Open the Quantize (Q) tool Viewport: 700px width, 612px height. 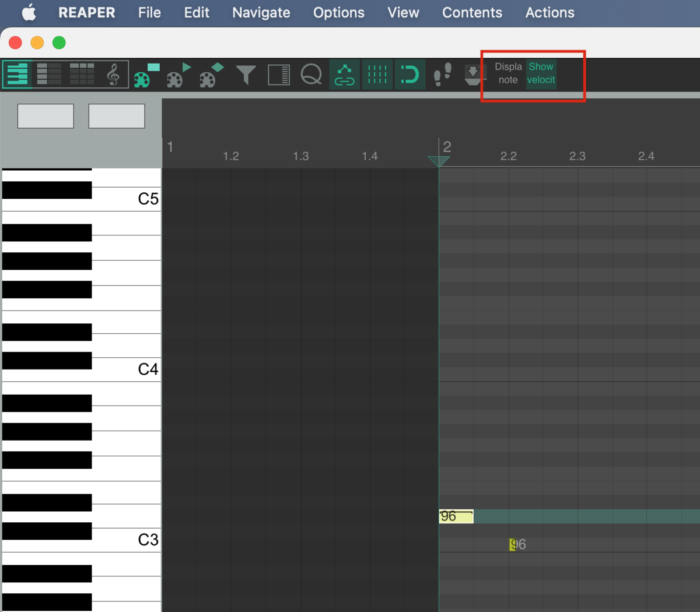(x=311, y=75)
